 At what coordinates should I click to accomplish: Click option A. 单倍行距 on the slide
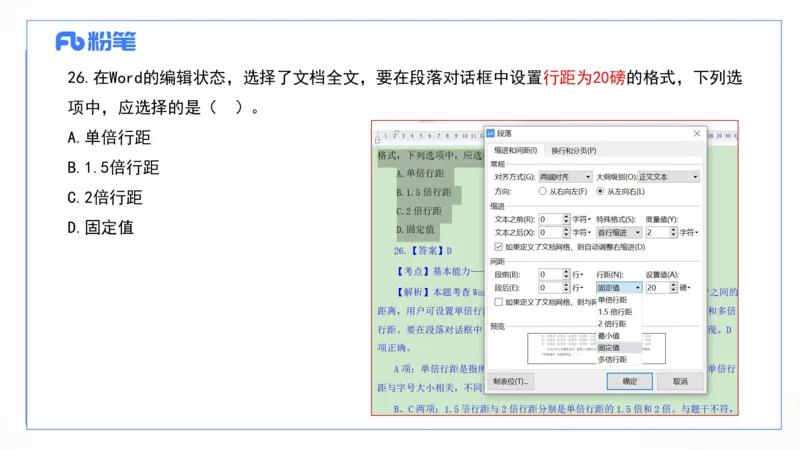pyautogui.click(x=109, y=137)
